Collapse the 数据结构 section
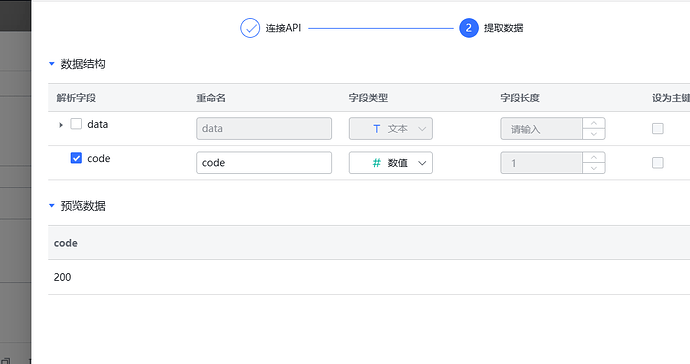 (51, 64)
